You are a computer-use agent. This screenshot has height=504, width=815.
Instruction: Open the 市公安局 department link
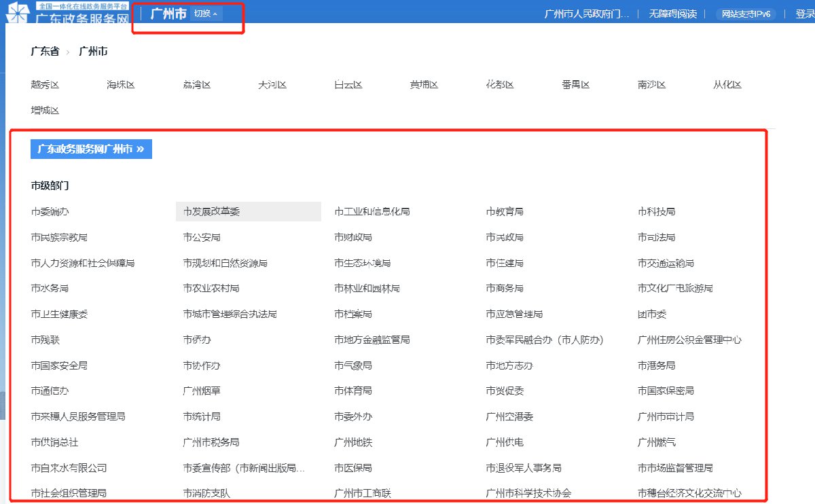[x=202, y=238]
